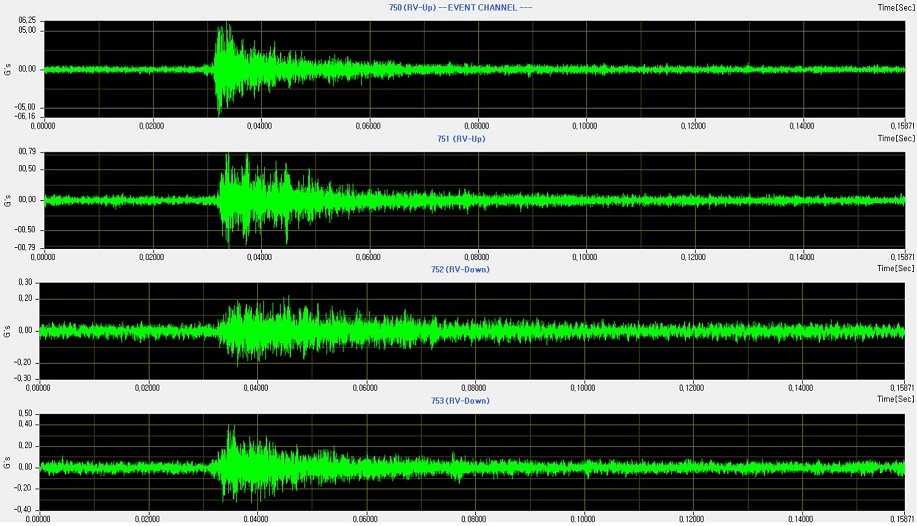Viewport: 917px width, 526px height.
Task: Click the -00,30 lower limit on the 752 axis
Action: pyautogui.click(x=23, y=379)
